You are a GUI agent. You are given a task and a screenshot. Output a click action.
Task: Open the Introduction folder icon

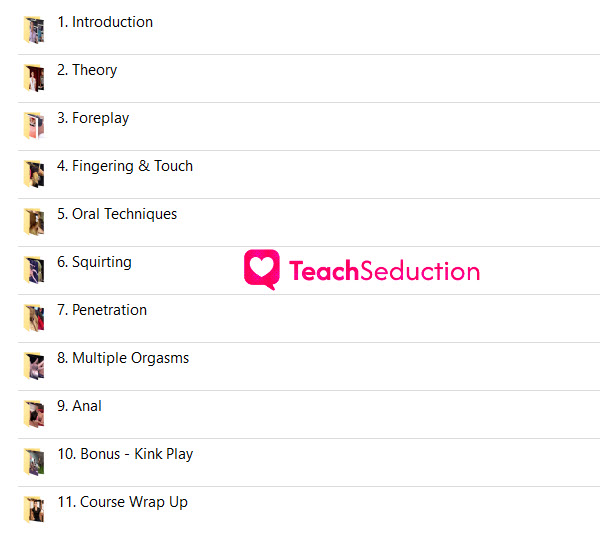pos(34,30)
